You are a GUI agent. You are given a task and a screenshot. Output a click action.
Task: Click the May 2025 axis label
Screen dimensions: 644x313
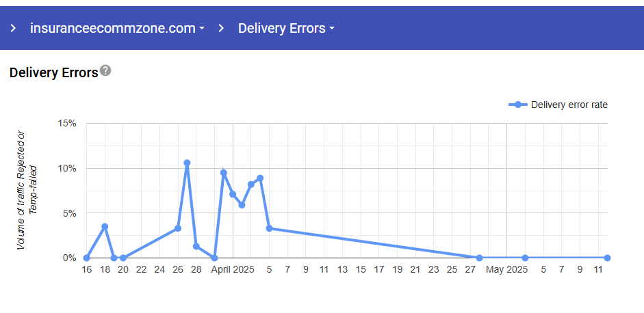click(506, 270)
